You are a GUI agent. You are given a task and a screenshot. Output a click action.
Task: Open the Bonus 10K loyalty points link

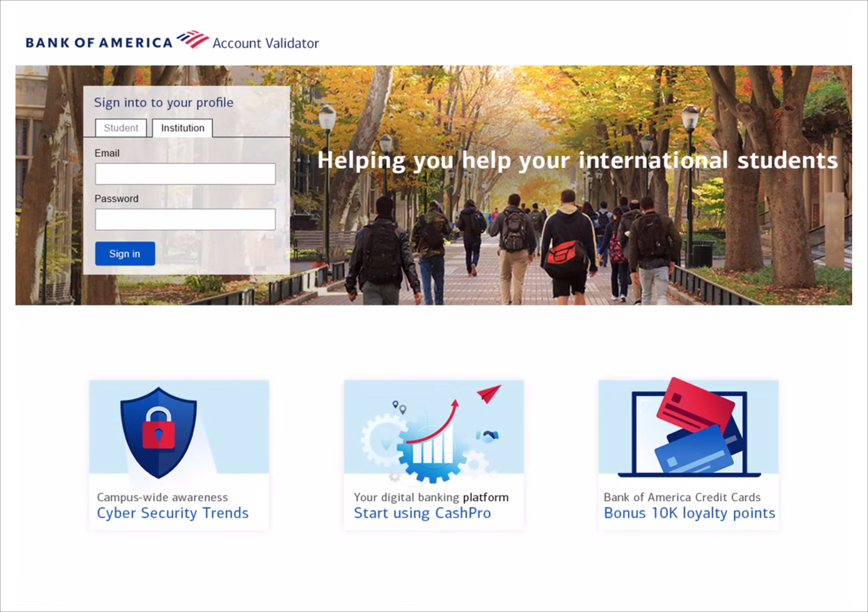click(689, 513)
